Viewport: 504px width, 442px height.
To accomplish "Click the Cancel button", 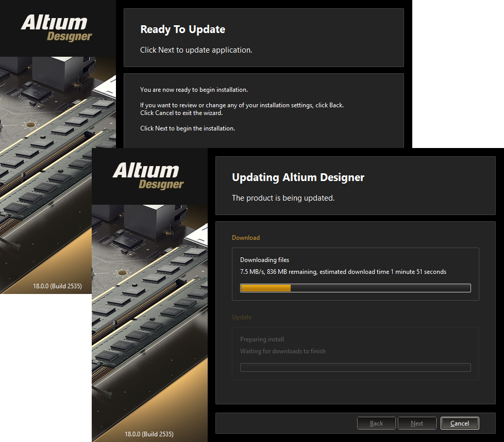I will pyautogui.click(x=460, y=423).
